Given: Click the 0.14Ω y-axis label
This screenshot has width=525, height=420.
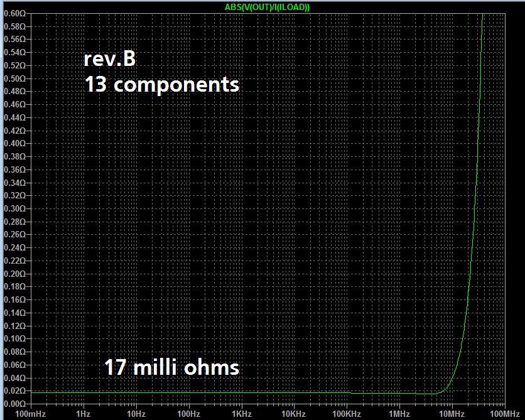Looking at the screenshot, I should tap(14, 313).
